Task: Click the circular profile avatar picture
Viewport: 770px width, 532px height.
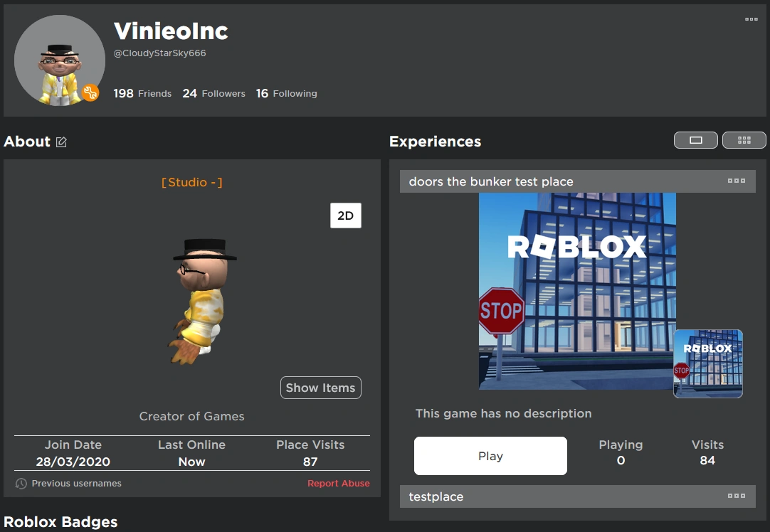Action: tap(60, 60)
